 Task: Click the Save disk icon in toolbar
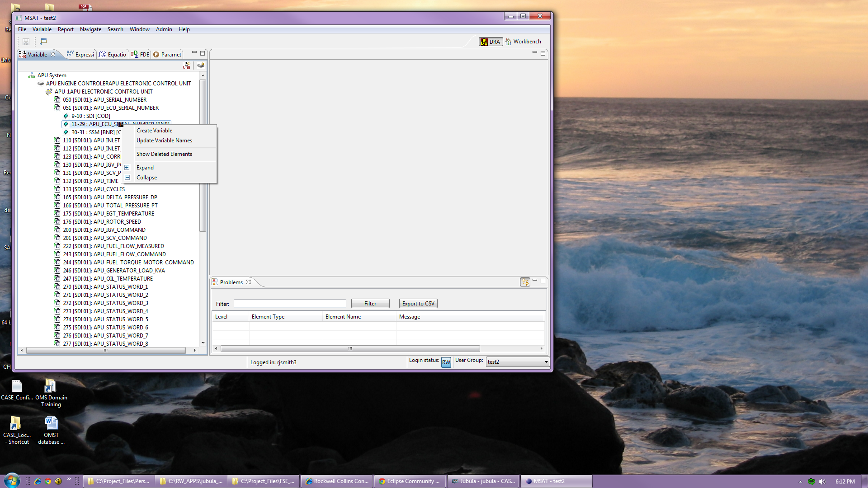[26, 42]
